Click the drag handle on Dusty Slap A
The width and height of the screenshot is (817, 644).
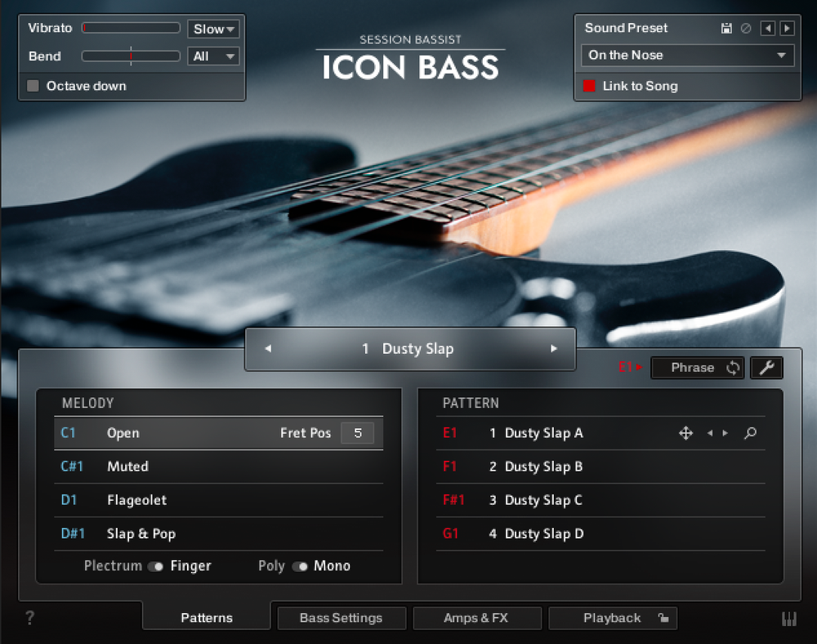click(x=685, y=434)
